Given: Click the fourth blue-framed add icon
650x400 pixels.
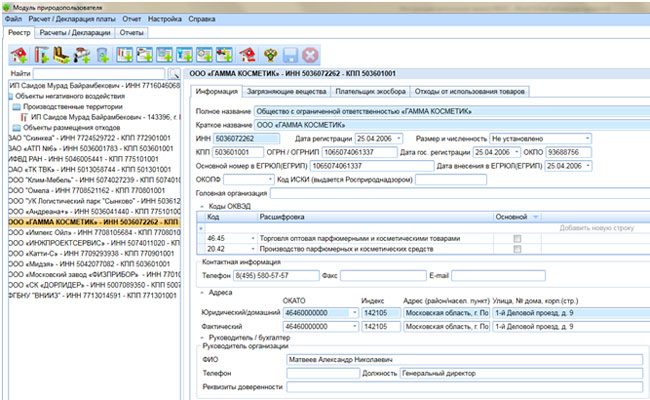Looking at the screenshot, I should coord(184,55).
